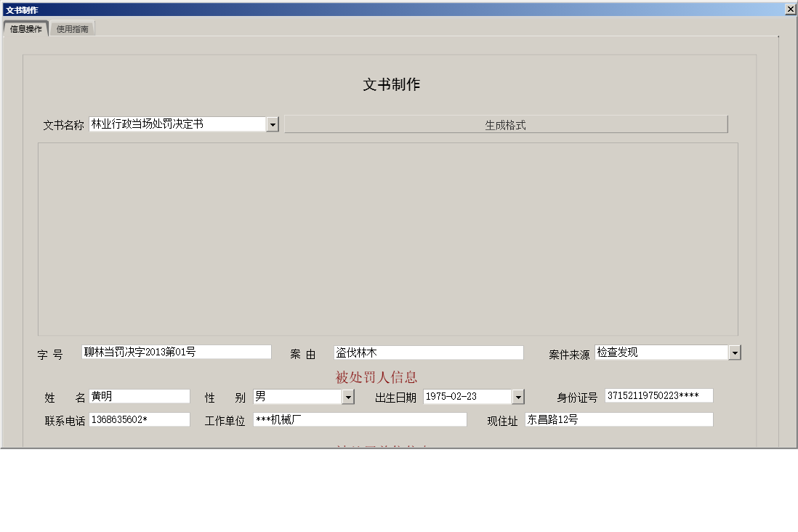Expand the 出生日期 date picker dropdown
Screen dimensions: 798x532
519,396
